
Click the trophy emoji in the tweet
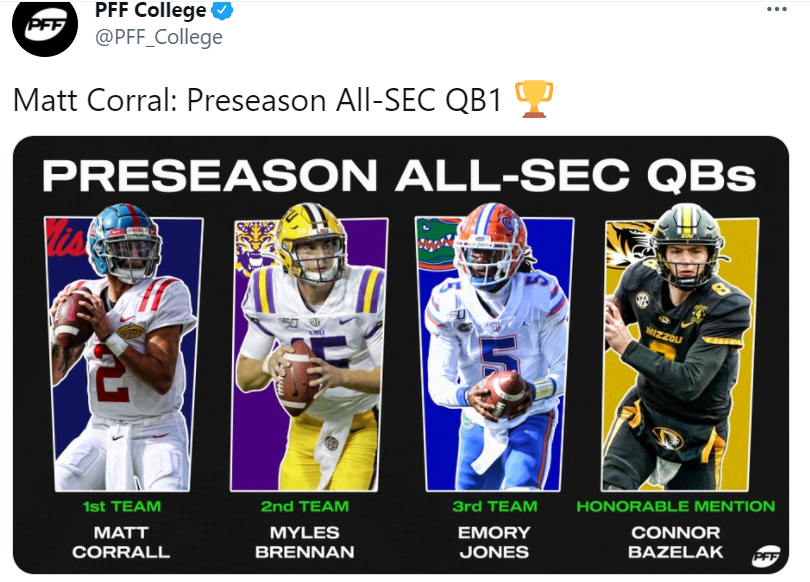tap(533, 99)
